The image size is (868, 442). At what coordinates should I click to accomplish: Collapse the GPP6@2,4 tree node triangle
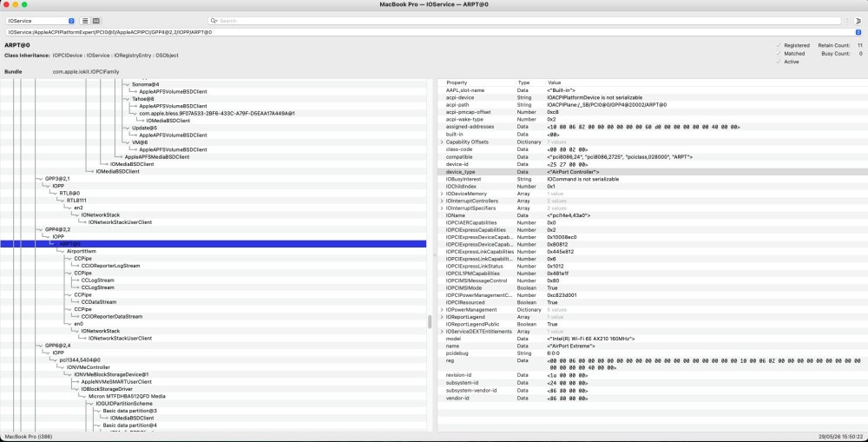pyautogui.click(x=41, y=346)
